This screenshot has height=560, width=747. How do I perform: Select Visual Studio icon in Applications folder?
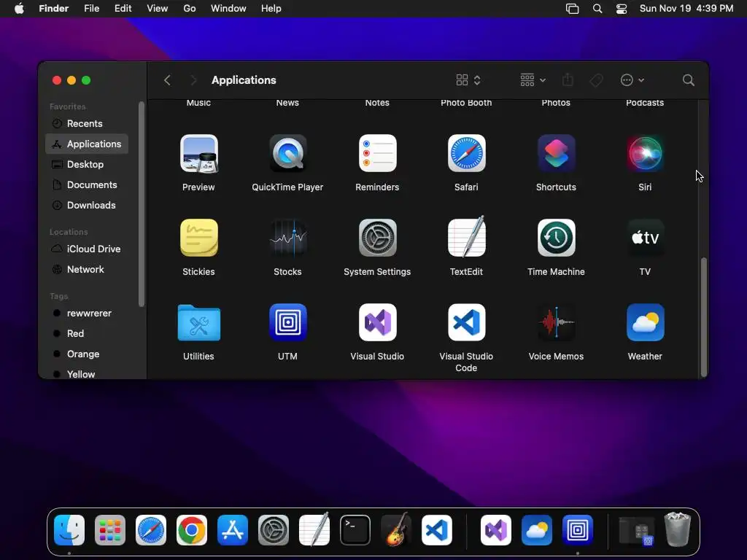[377, 322]
